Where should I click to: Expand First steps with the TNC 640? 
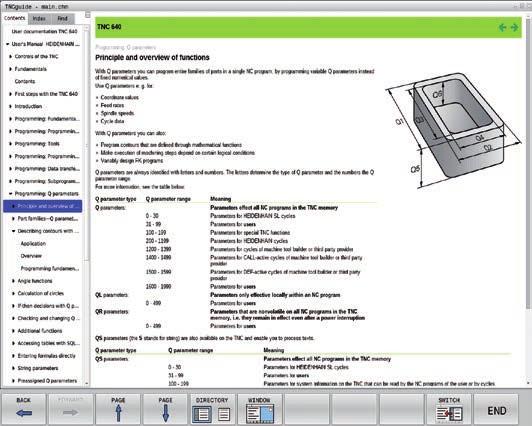point(11,94)
